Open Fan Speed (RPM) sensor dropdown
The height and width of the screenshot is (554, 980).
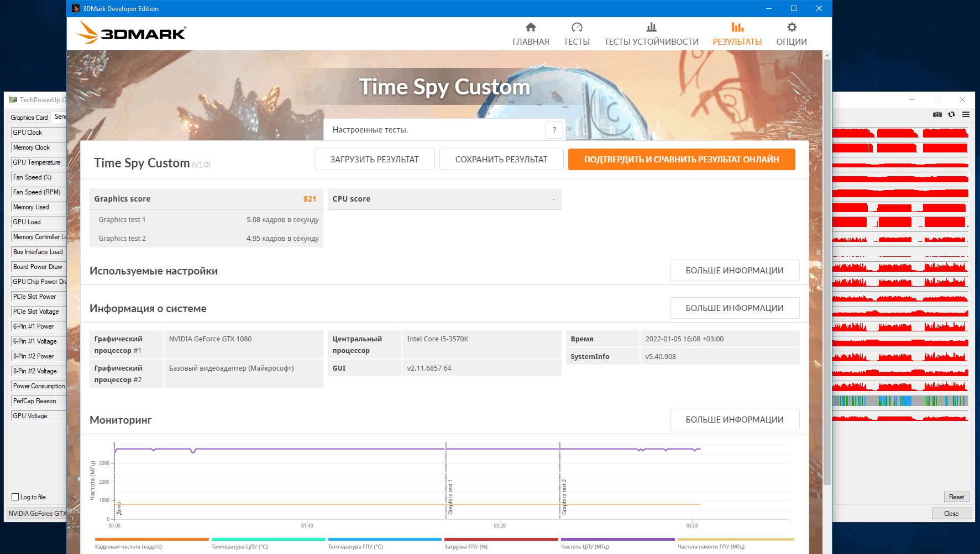pos(39,192)
